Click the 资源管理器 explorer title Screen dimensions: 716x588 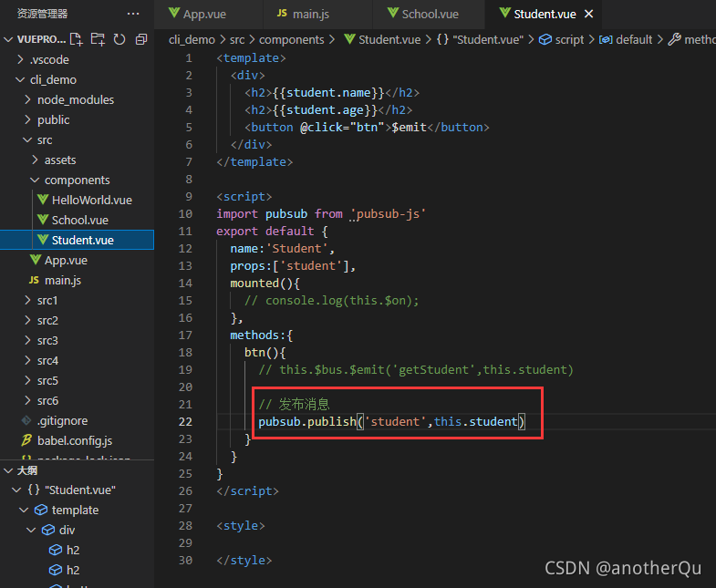pyautogui.click(x=43, y=14)
